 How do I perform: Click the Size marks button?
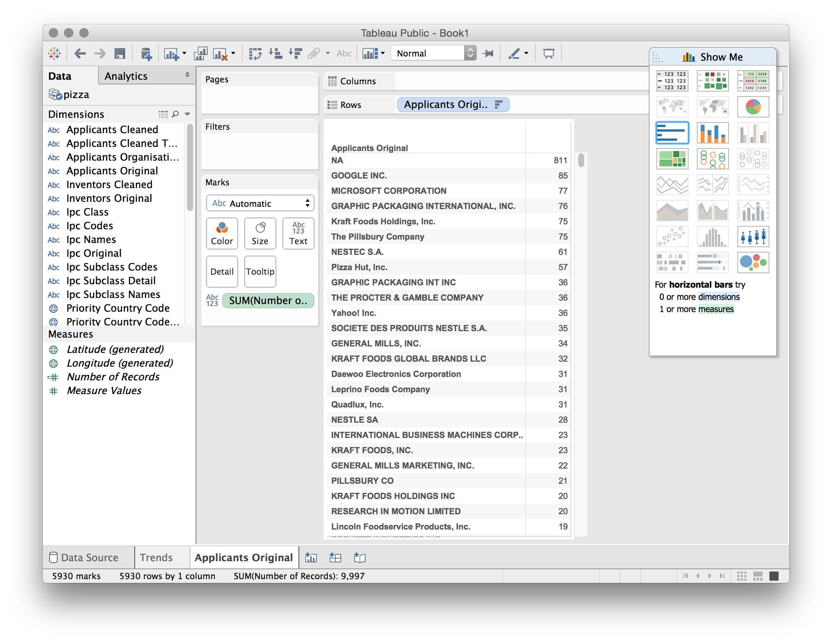coord(260,233)
